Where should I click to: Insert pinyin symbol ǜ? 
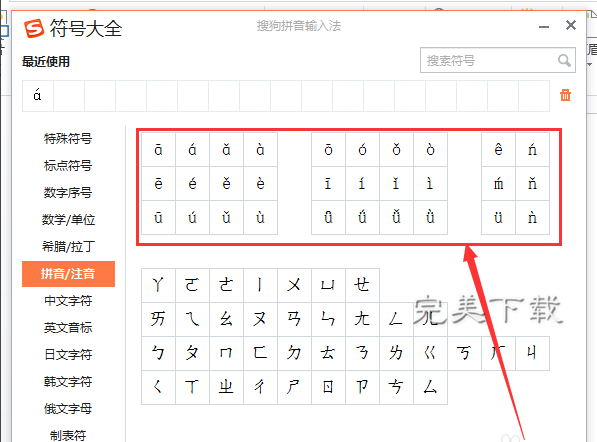point(430,217)
